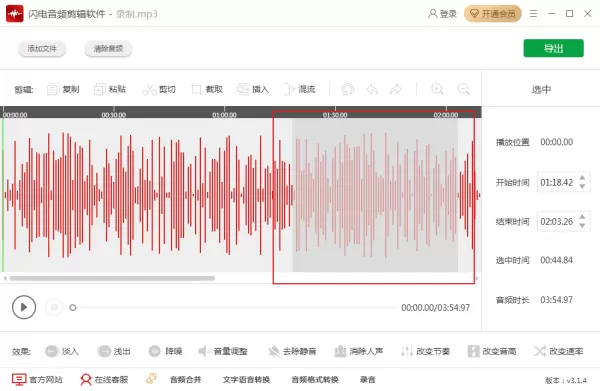The image size is (600, 391).
Task: Click the app logo icon in title bar
Action: (15, 14)
